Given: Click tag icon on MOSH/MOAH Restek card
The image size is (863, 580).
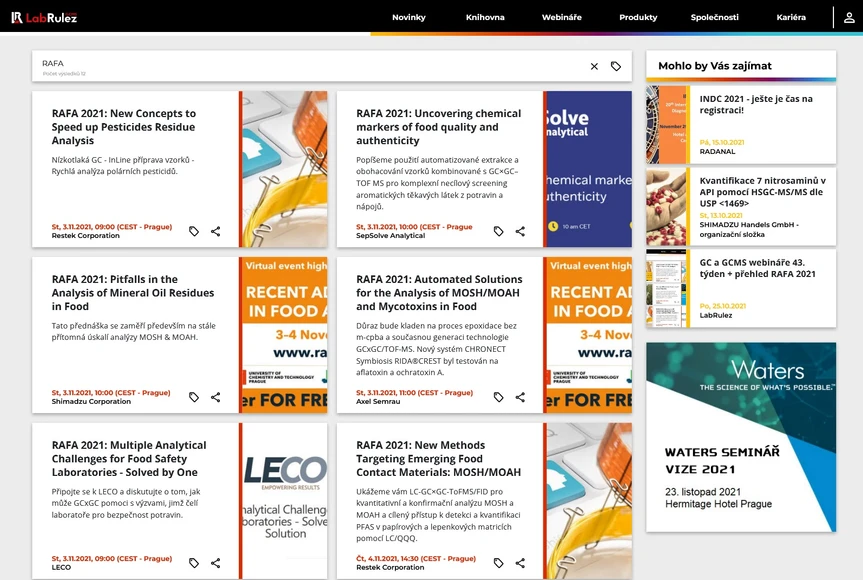Looking at the screenshot, I should [498, 563].
